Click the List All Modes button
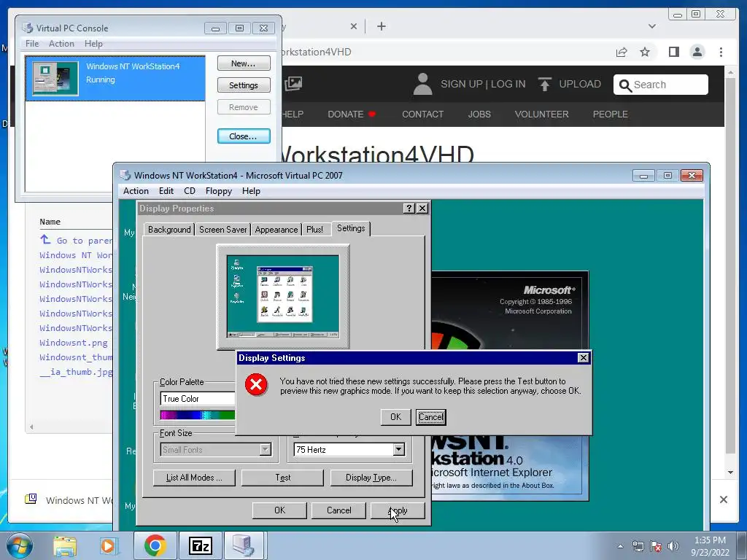Image resolution: width=747 pixels, height=560 pixels. coord(194,478)
